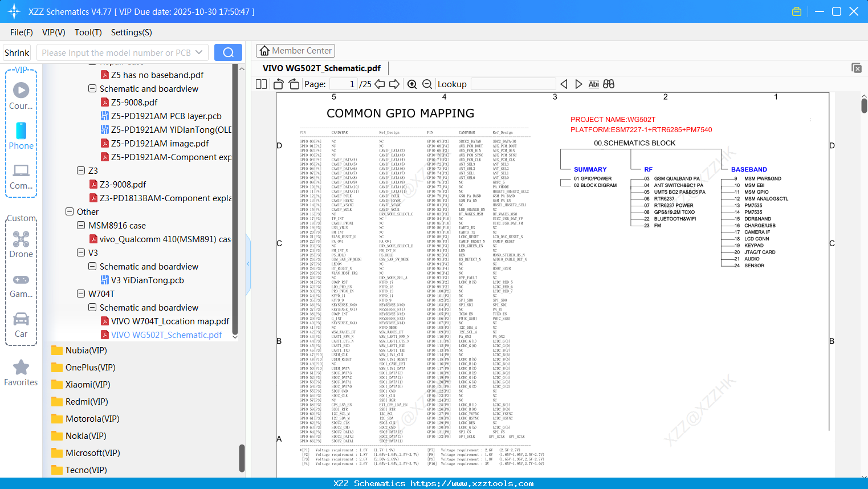868x489 pixels.
Task: Zoom out of the schematic PDF
Action: [x=427, y=84]
